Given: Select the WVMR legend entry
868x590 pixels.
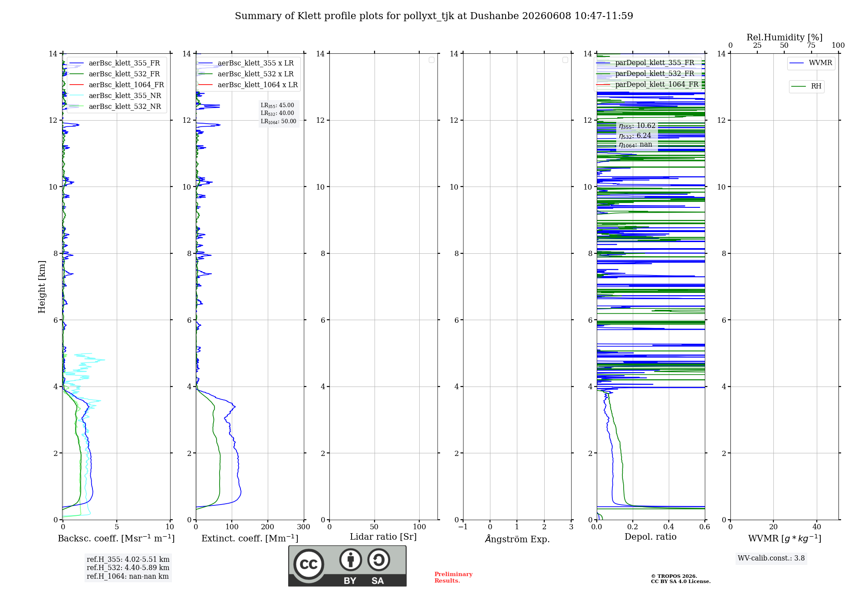Looking at the screenshot, I should point(811,63).
